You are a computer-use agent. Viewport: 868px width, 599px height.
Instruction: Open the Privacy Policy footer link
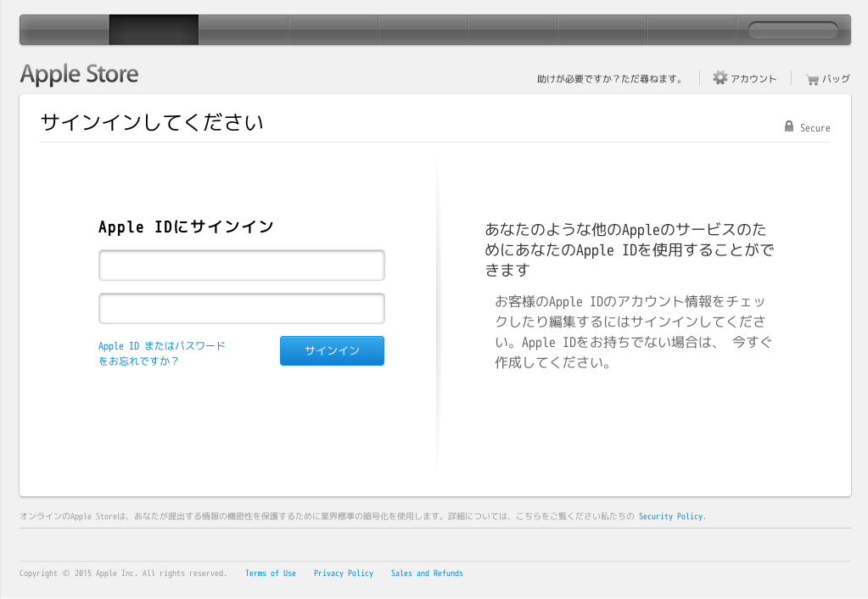344,573
